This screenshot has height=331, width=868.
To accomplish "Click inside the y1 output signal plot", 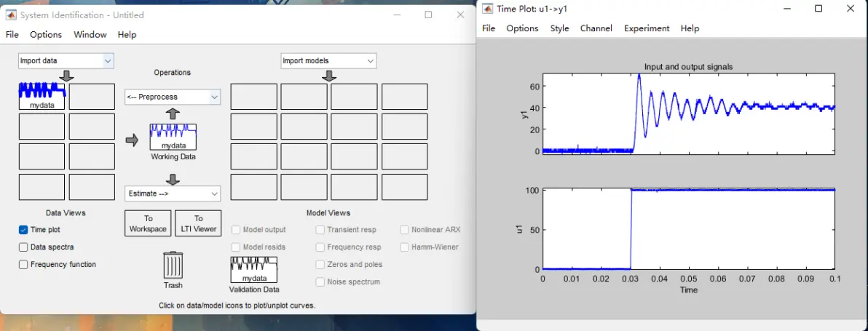I will (689, 113).
